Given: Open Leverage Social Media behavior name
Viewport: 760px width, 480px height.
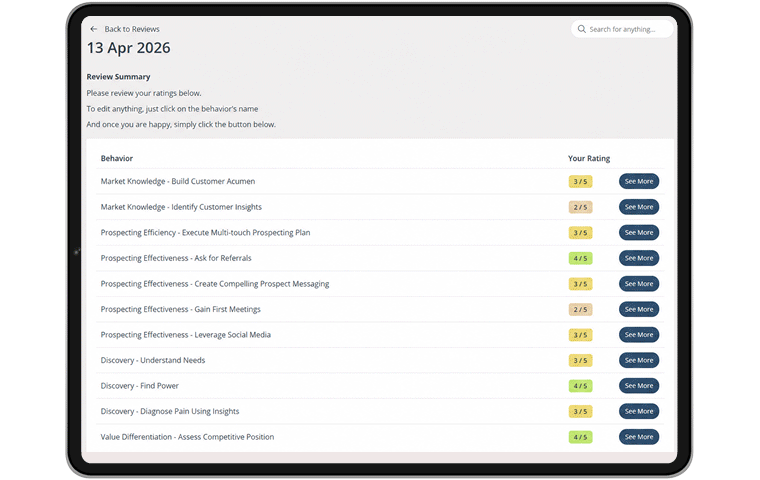Looking at the screenshot, I should (x=186, y=335).
